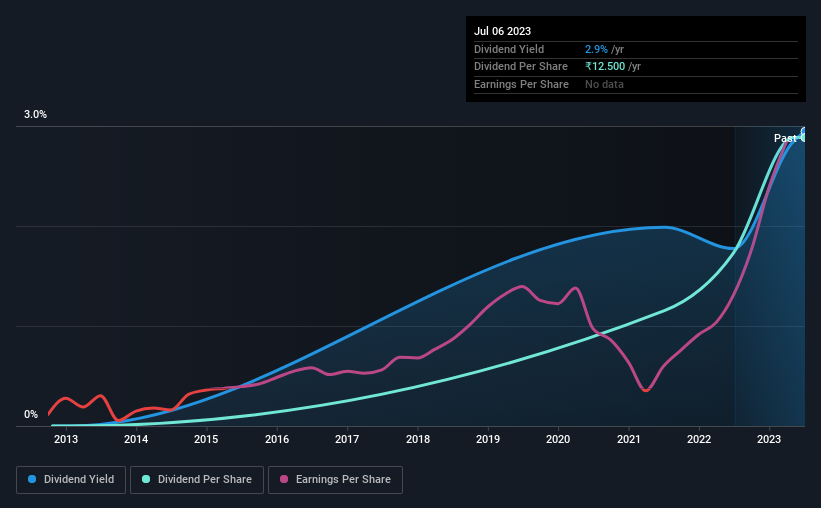Click the 2021 x-axis label
821x508 pixels.
click(628, 439)
